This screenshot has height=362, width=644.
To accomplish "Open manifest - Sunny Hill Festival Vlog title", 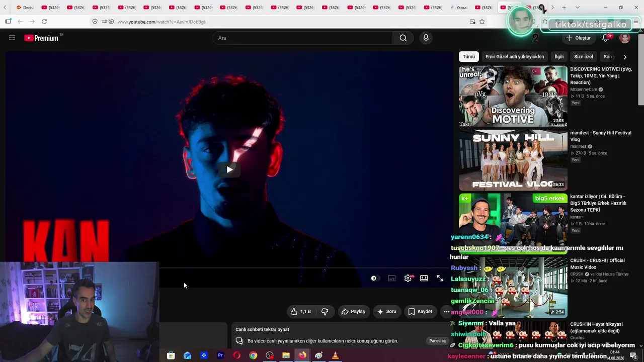I will point(601,136).
